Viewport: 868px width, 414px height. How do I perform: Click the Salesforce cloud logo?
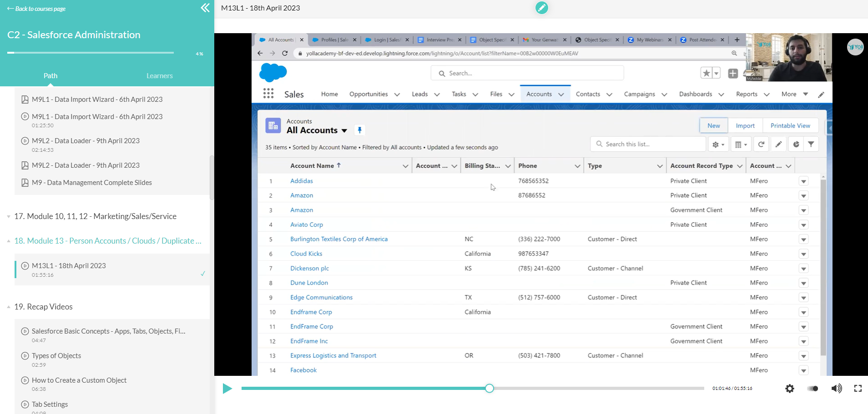[273, 73]
